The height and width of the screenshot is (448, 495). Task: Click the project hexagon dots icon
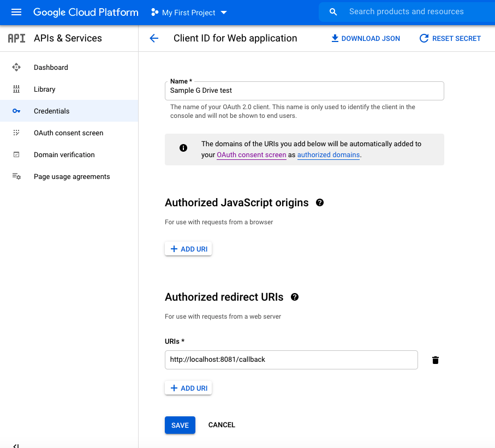click(154, 13)
